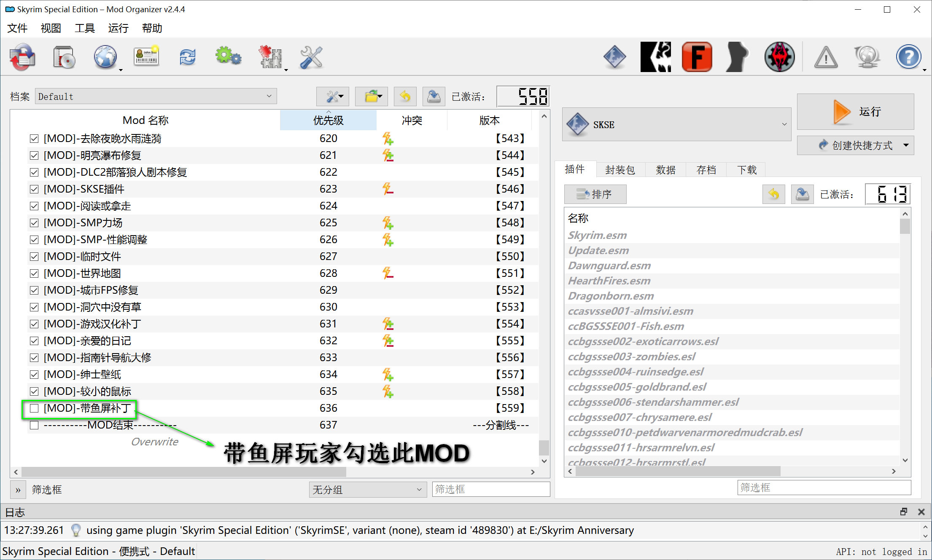Open the Nexus globe icon
Screen dimensions: 932x560
click(105, 57)
